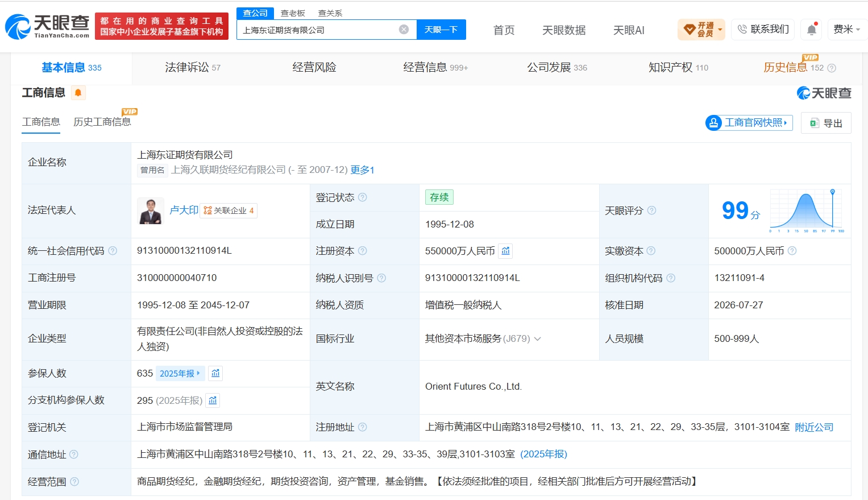This screenshot has height=500, width=868.
Task: Expand 更多1 former names
Action: click(x=363, y=170)
